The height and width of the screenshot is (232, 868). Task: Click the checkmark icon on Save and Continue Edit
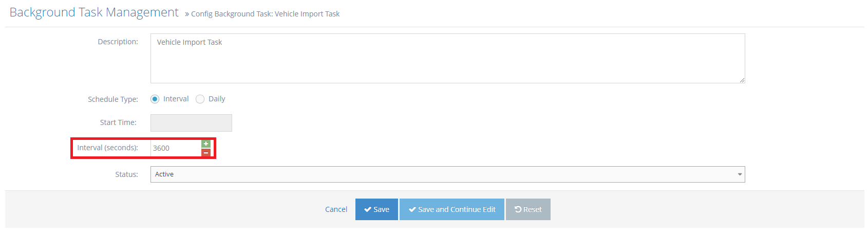[412, 209]
